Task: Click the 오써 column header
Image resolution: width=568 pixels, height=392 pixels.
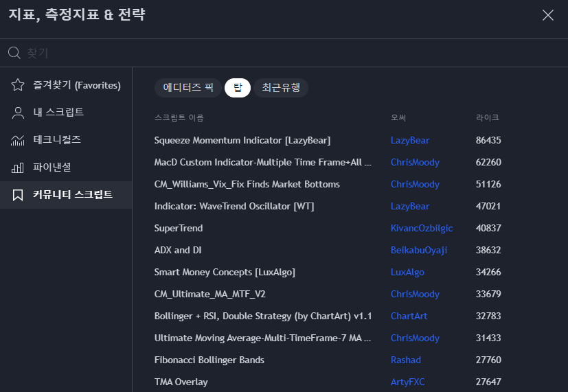Action: [x=398, y=117]
